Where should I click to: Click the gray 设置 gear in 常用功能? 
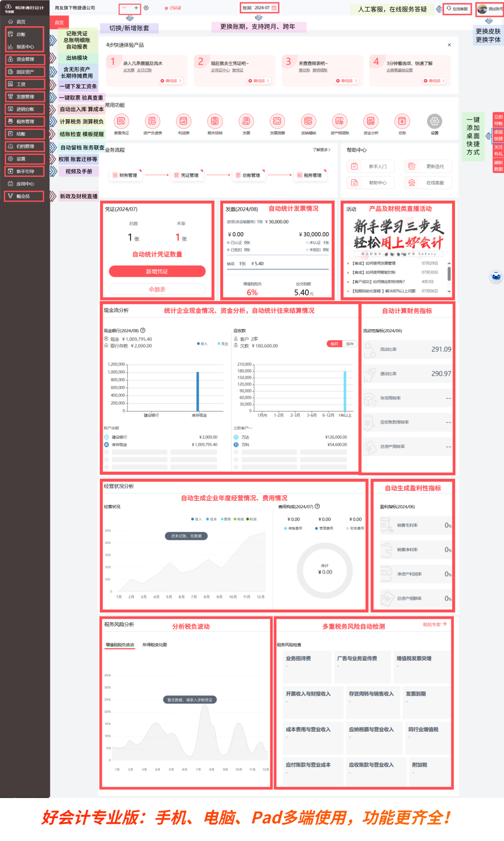434,121
